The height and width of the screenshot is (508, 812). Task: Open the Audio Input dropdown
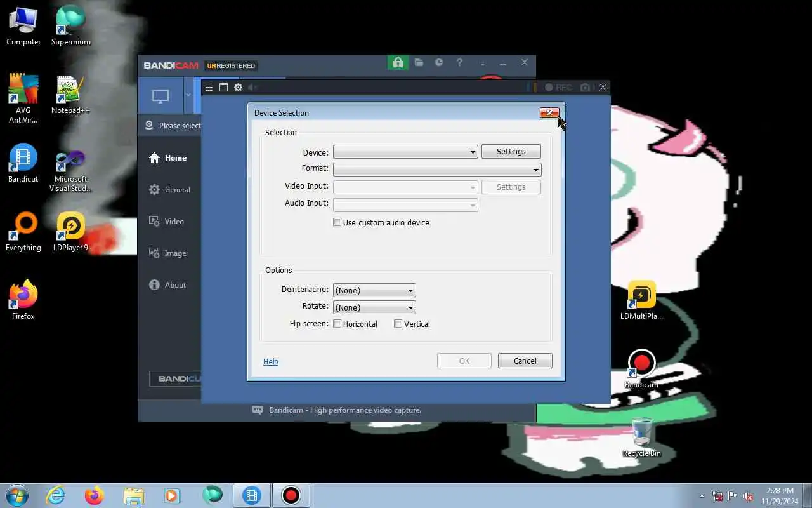click(405, 204)
